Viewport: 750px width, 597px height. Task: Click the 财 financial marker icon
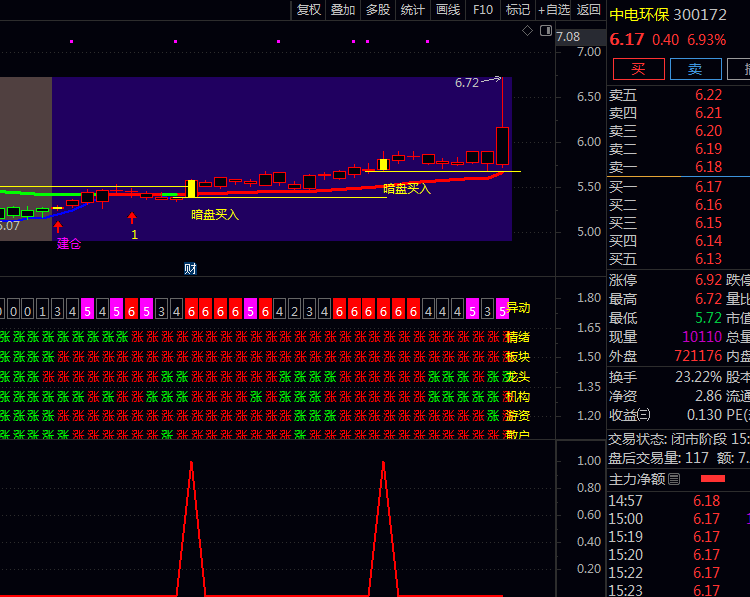190,268
